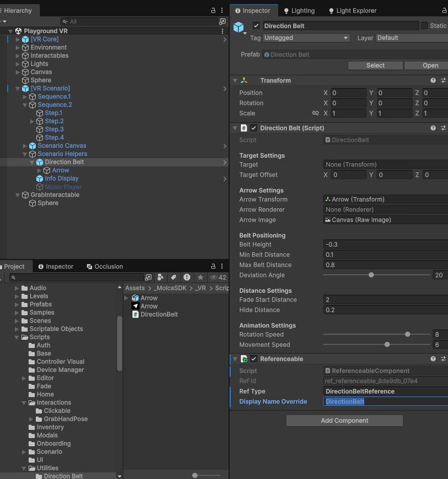Click the Project search by log type icon
This screenshot has width=448, height=479.
[x=187, y=277]
